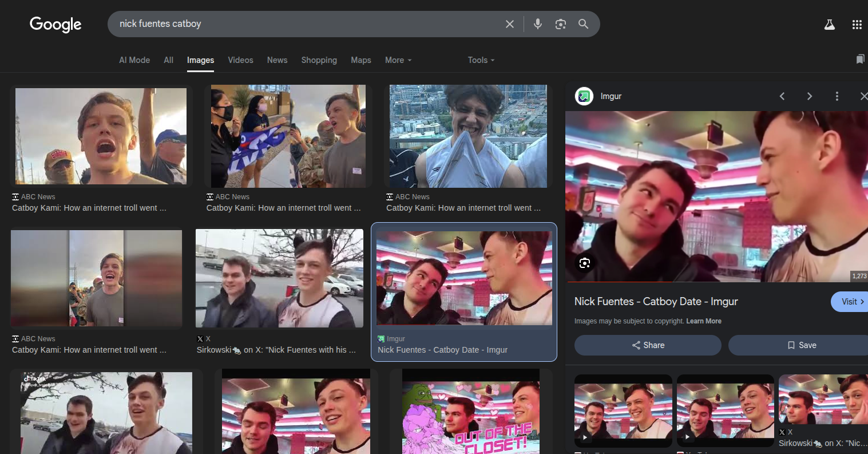Click 'Nick Fuentes - Catboy Date - Imgur' grid caption
Image resolution: width=868 pixels, height=454 pixels.
tap(442, 350)
